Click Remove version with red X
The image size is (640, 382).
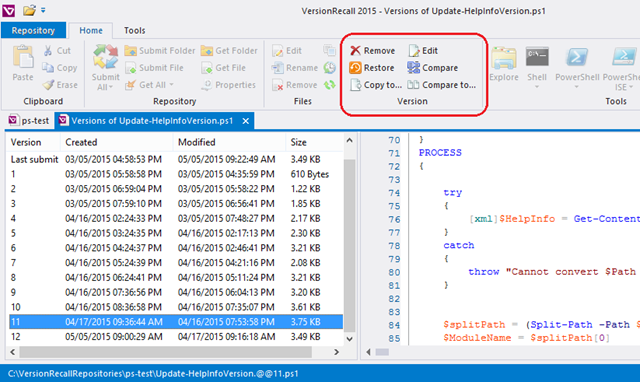coord(373,51)
